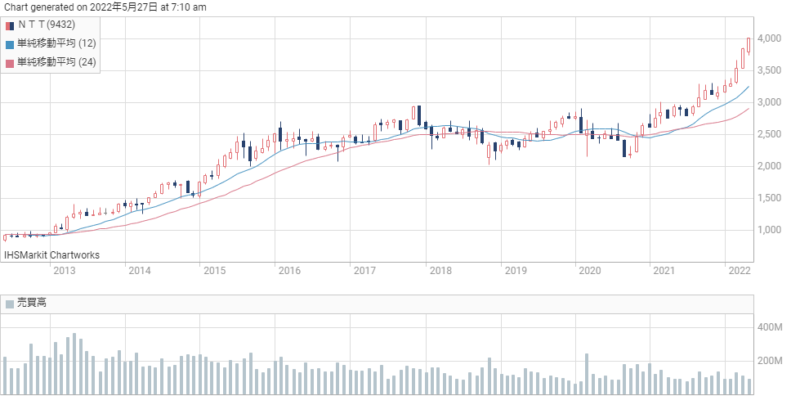Viewport: 800px width, 396px height.
Task: Click the 2,000 price axis label
Action: pos(770,166)
